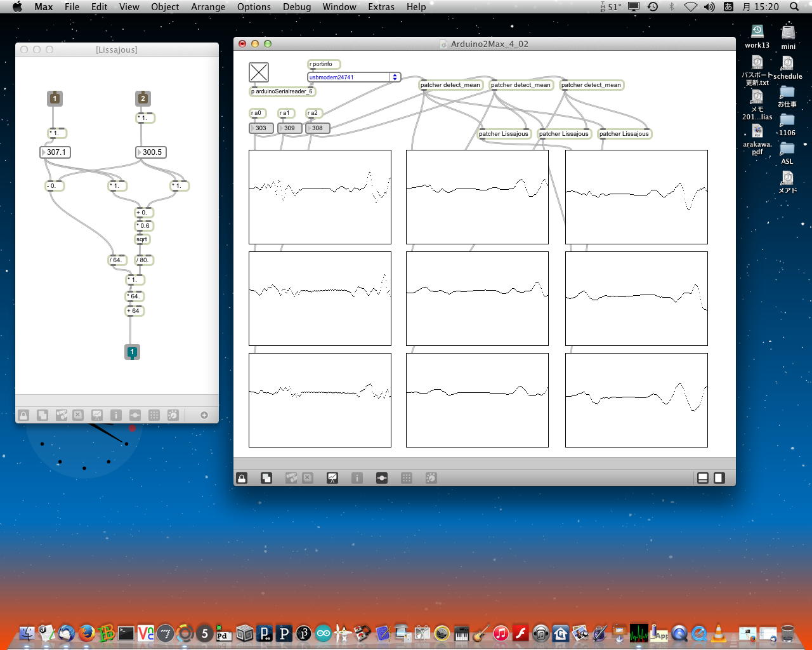The image size is (812, 650).
Task: Toggle the lock in the Lissajous window
Action: click(23, 415)
